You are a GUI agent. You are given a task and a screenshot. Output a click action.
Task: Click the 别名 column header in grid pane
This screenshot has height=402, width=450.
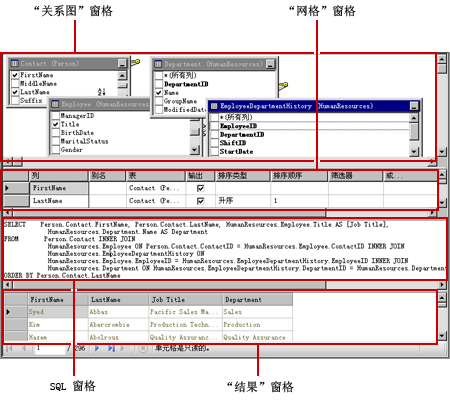(107, 176)
